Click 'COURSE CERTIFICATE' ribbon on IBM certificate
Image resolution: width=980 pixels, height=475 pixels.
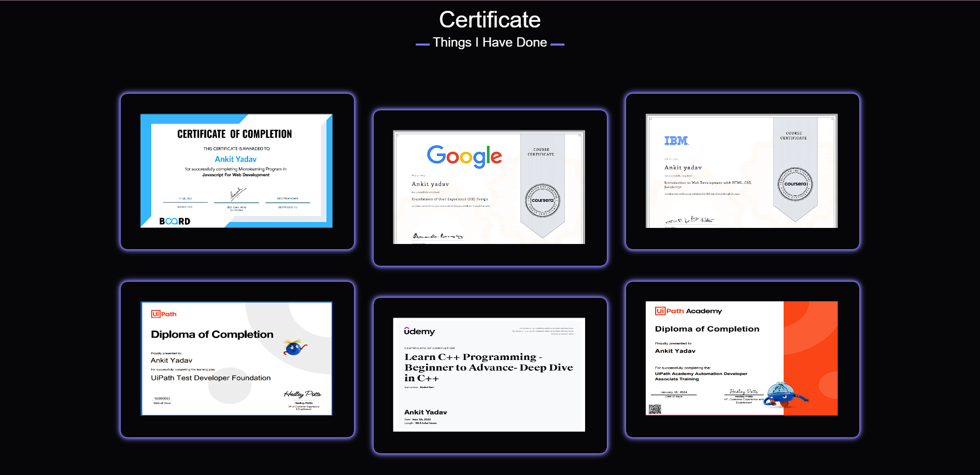793,136
